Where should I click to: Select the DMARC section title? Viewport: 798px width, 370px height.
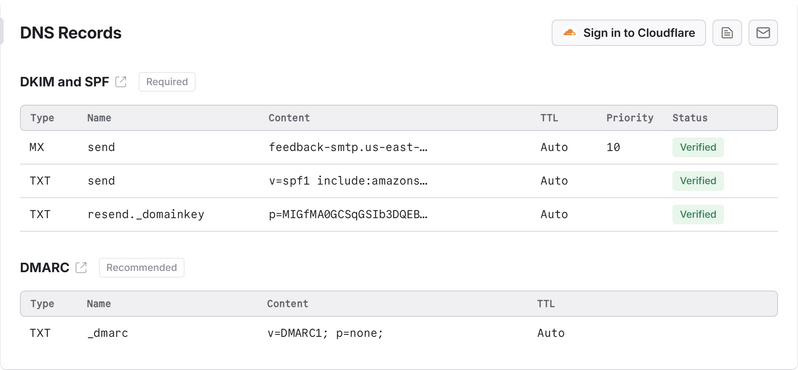[x=44, y=268]
